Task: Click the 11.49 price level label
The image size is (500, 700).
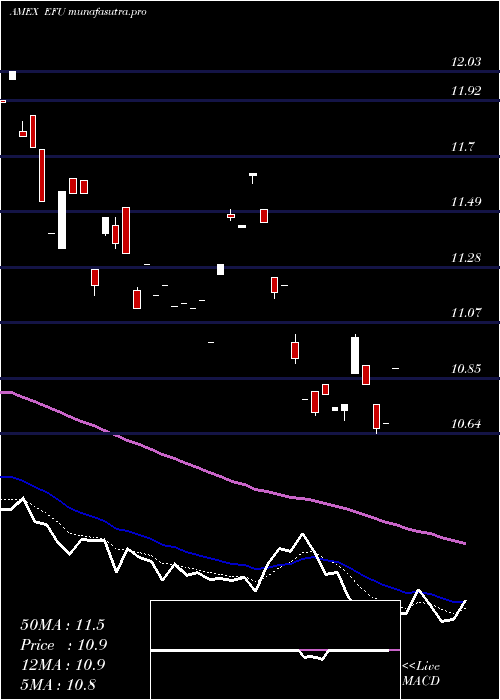Action: click(x=466, y=202)
